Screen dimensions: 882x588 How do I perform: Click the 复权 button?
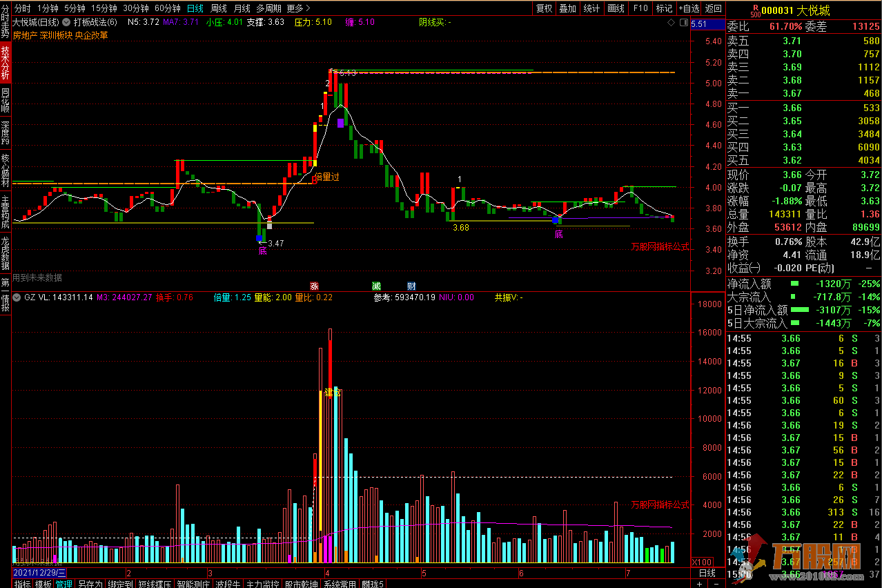click(545, 8)
